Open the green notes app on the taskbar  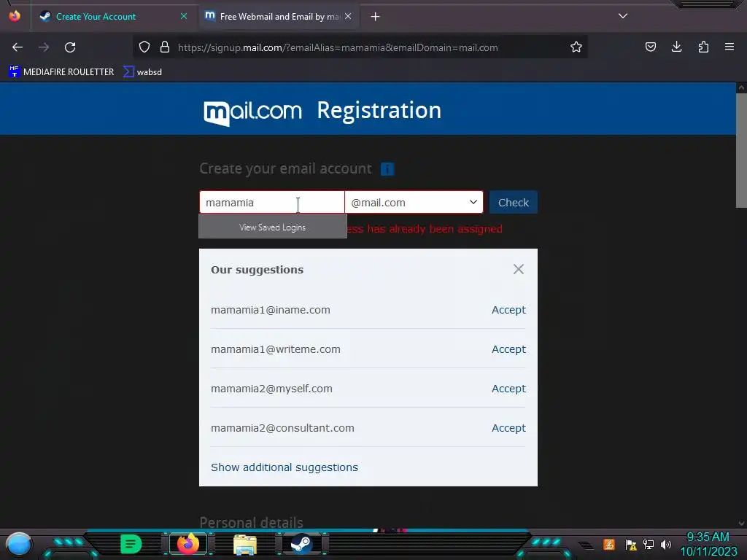pos(131,544)
